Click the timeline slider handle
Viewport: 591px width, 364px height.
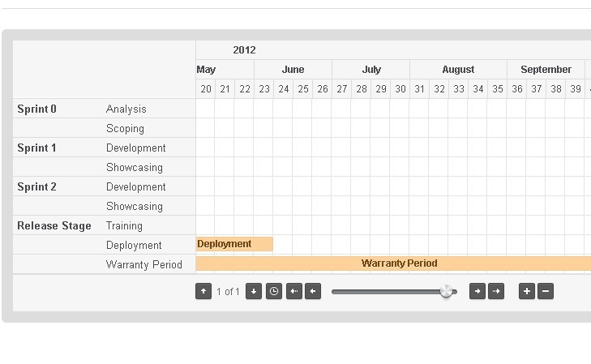[x=446, y=291]
